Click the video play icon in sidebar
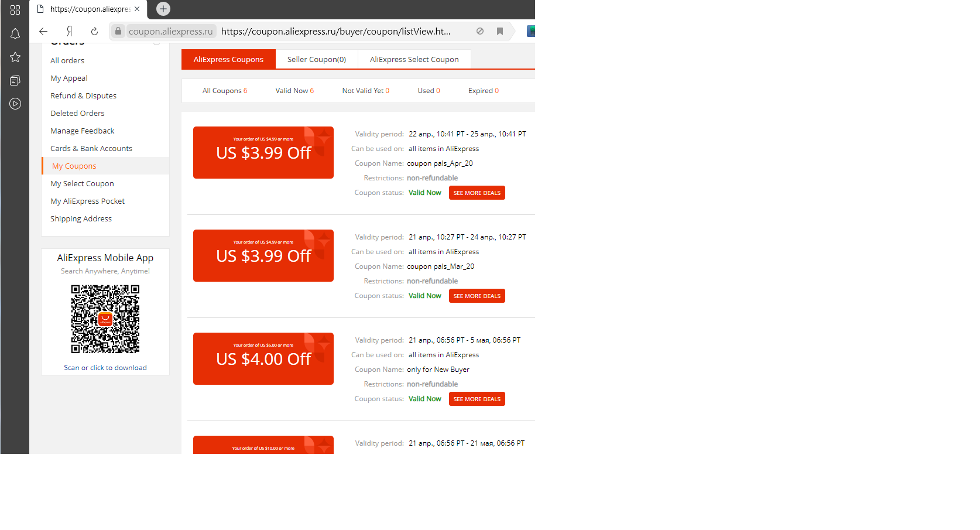This screenshot has height=530, width=980. click(x=15, y=104)
